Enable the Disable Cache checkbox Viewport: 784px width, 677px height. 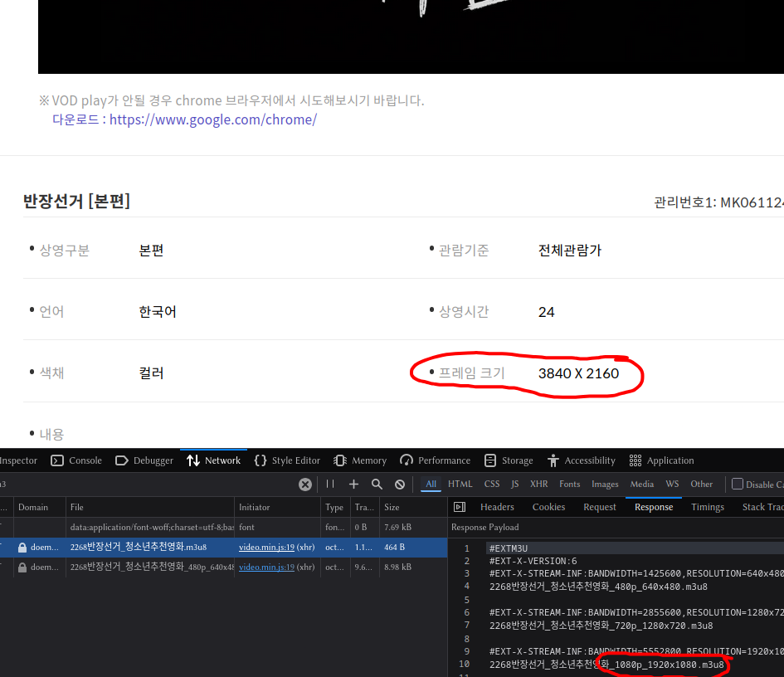tap(737, 484)
